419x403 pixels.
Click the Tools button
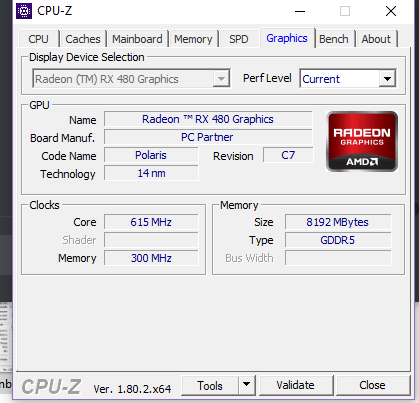[210, 386]
